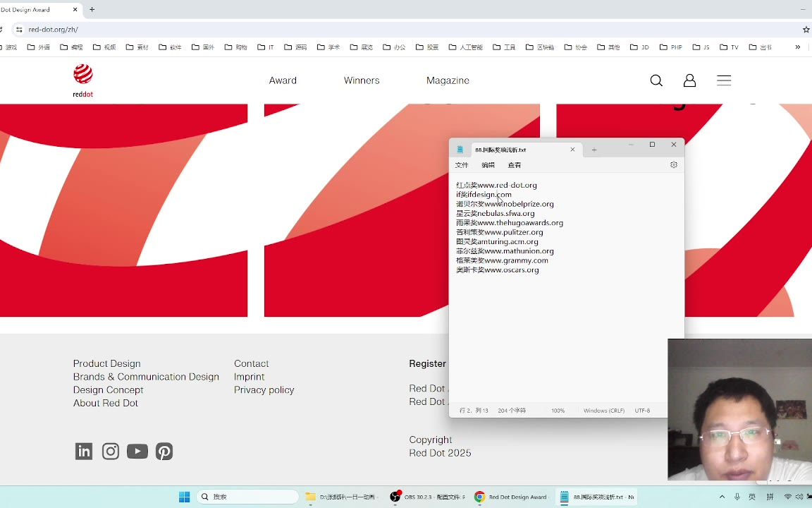Open the YouTube social icon
This screenshot has height=508, width=812.
pos(137,451)
